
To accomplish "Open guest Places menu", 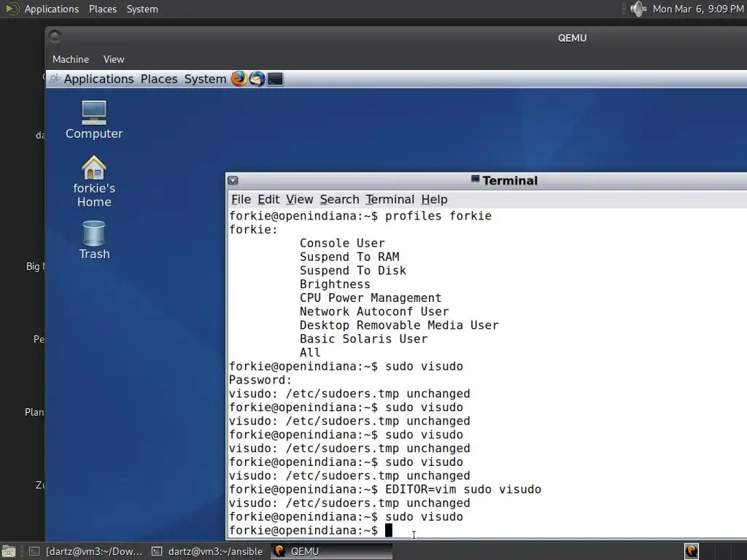I will tap(158, 79).
